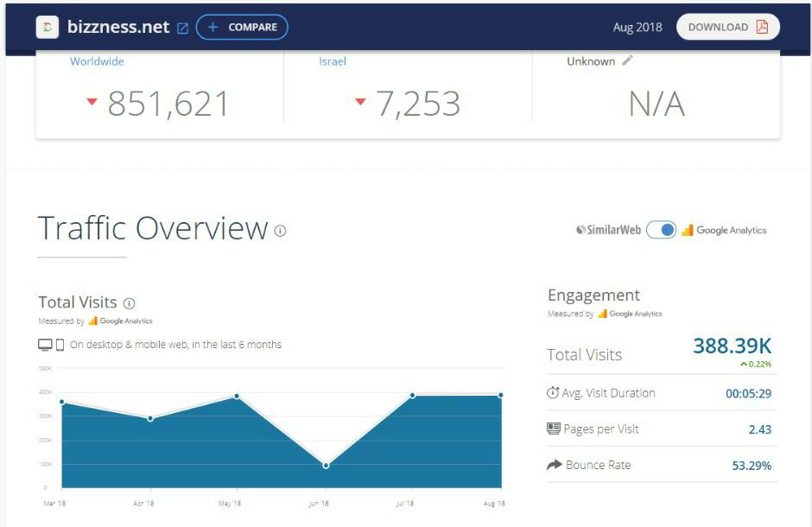This screenshot has height=527, width=812.
Task: Open the Israel country rank link
Action: click(x=333, y=61)
